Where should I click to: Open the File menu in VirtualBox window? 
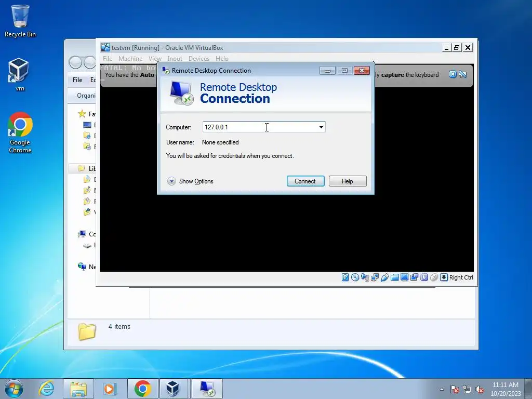tap(108, 59)
